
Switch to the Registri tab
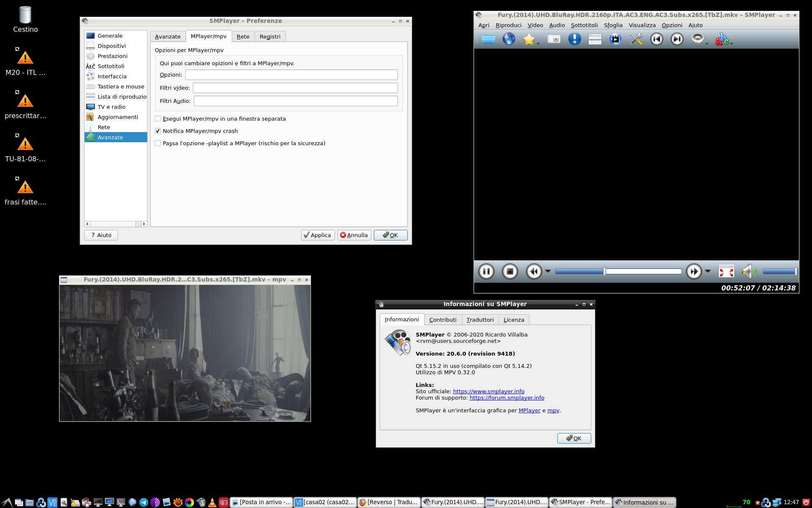270,36
